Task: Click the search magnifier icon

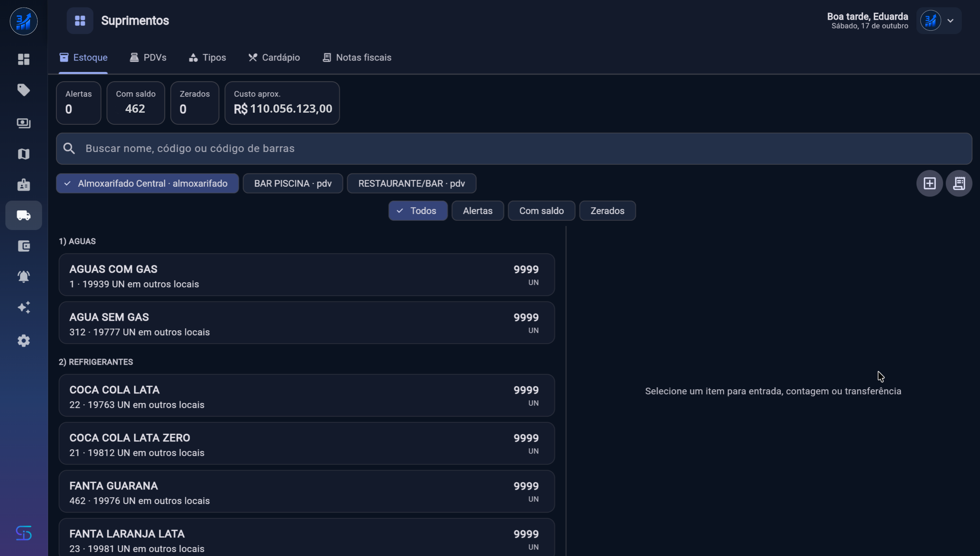Action: click(x=69, y=149)
